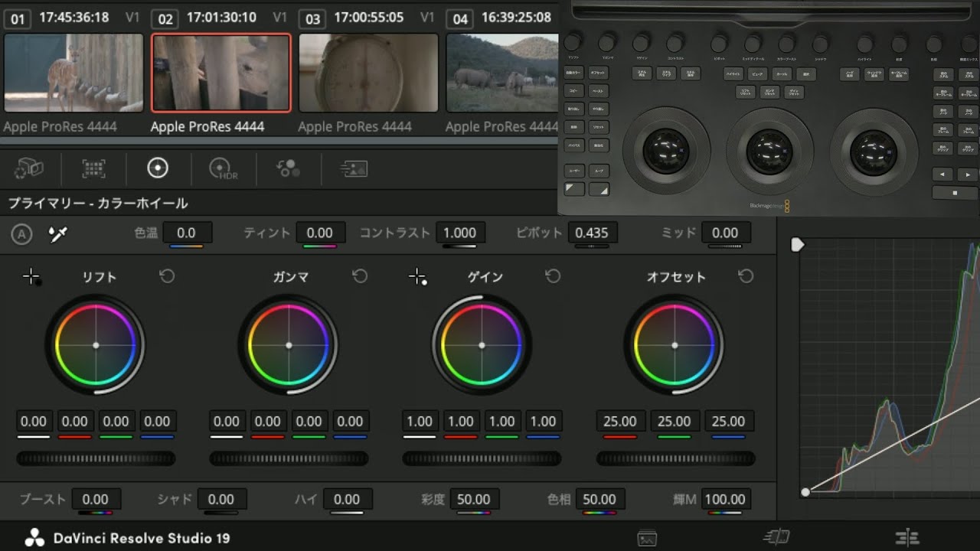Click the color gradient slider under 彩度
This screenshot has width=980, height=551.
(x=475, y=511)
